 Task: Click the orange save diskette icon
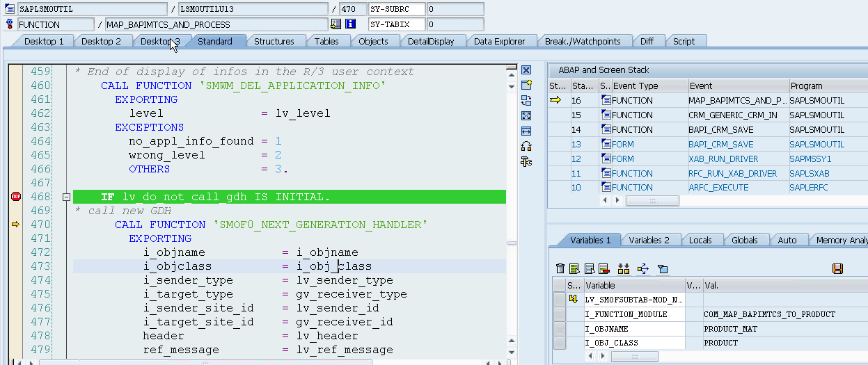click(838, 268)
